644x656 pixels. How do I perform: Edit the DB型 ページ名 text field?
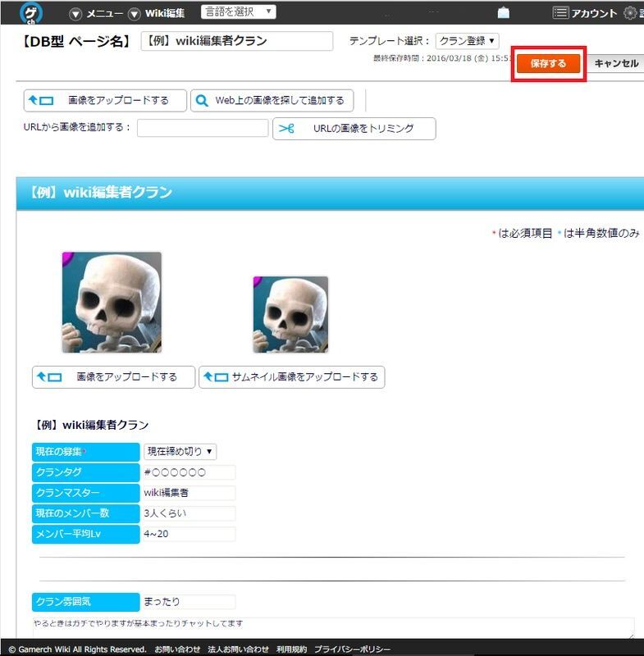point(237,41)
